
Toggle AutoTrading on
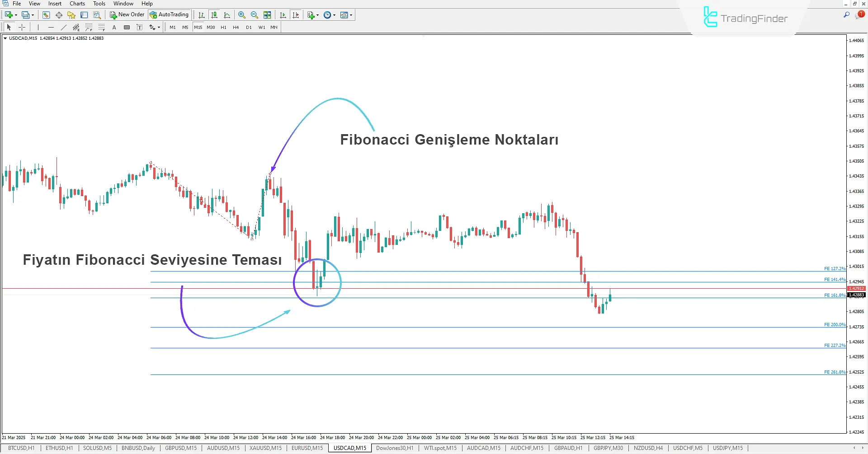(169, 14)
